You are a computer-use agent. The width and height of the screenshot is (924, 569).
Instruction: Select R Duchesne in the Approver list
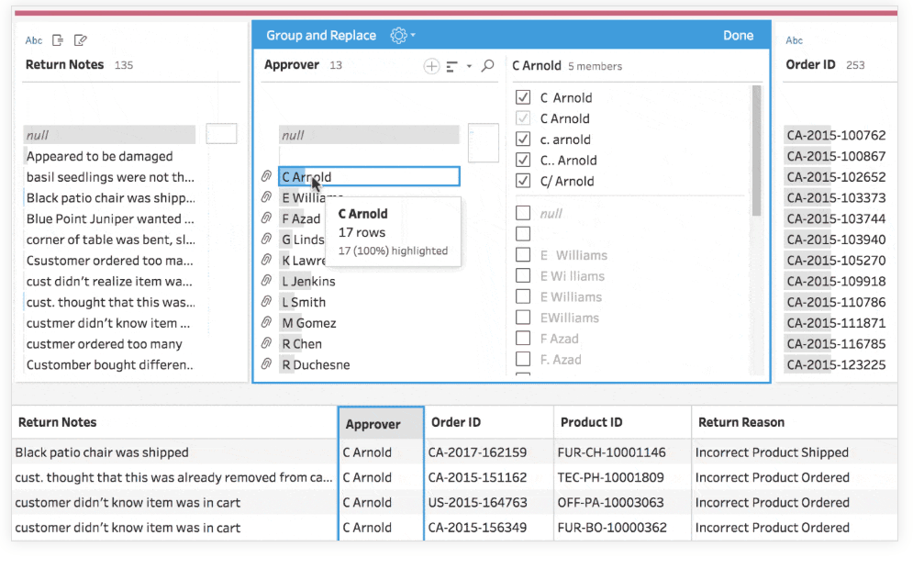(x=315, y=365)
